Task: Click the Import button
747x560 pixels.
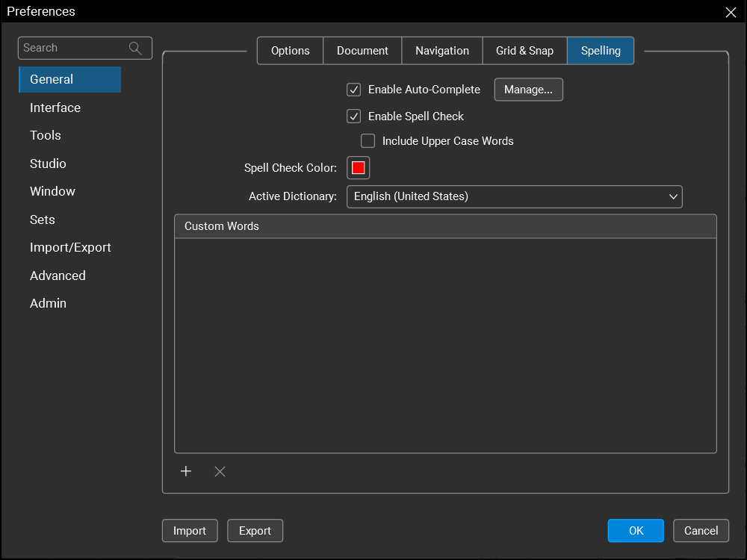Action: (x=190, y=531)
